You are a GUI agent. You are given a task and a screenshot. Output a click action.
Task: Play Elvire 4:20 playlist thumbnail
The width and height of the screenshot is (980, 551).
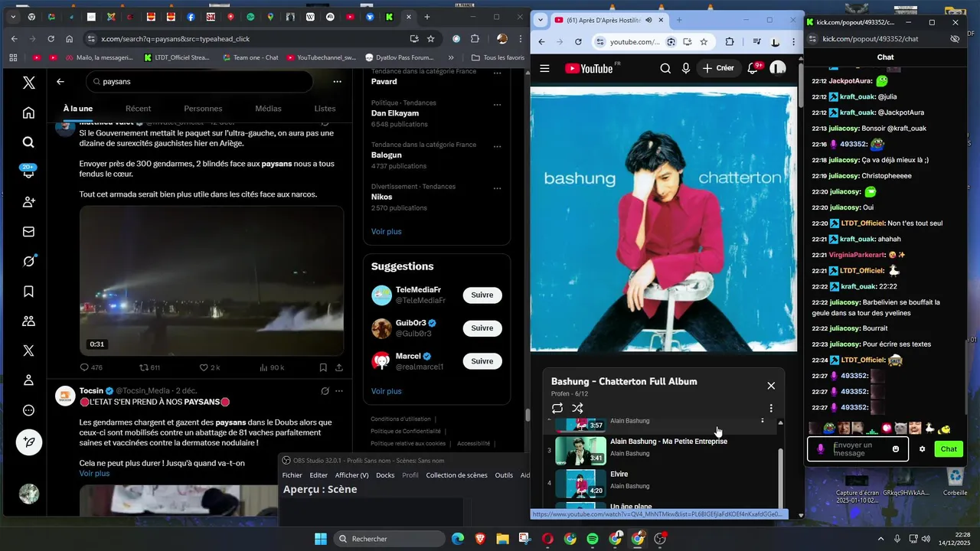point(580,484)
